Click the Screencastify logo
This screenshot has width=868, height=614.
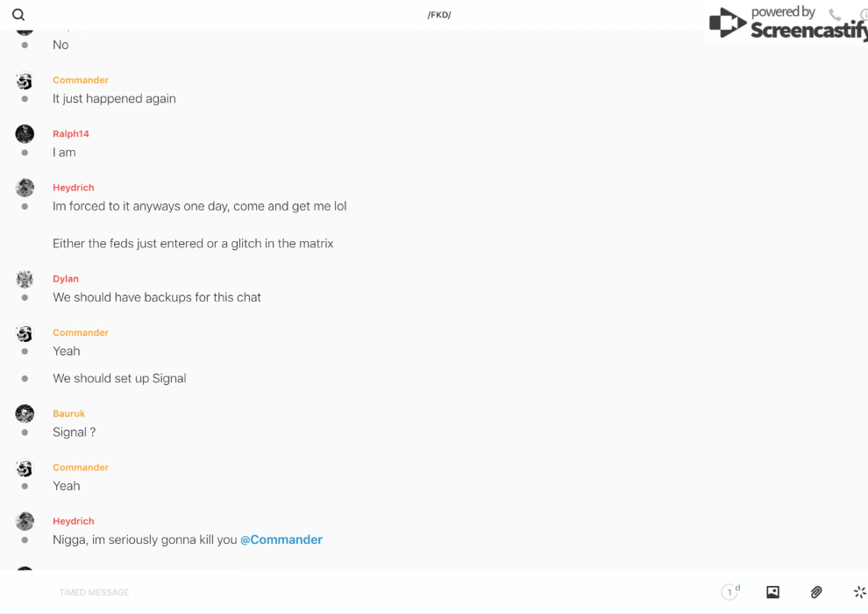[x=788, y=23]
